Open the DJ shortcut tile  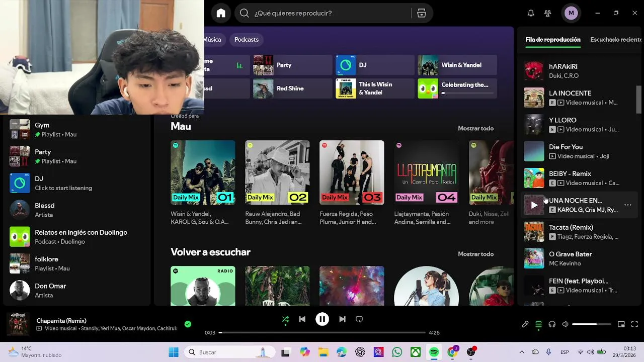[x=375, y=65]
